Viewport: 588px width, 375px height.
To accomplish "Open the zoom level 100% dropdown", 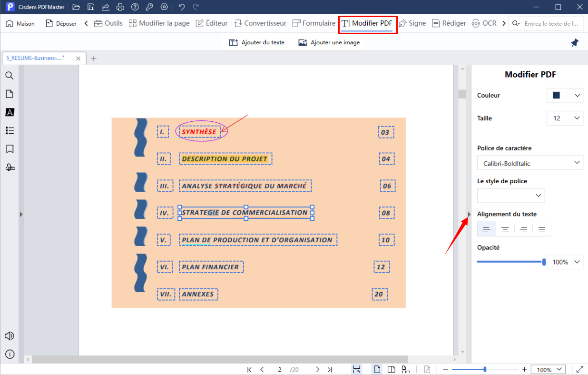I will [549, 369].
